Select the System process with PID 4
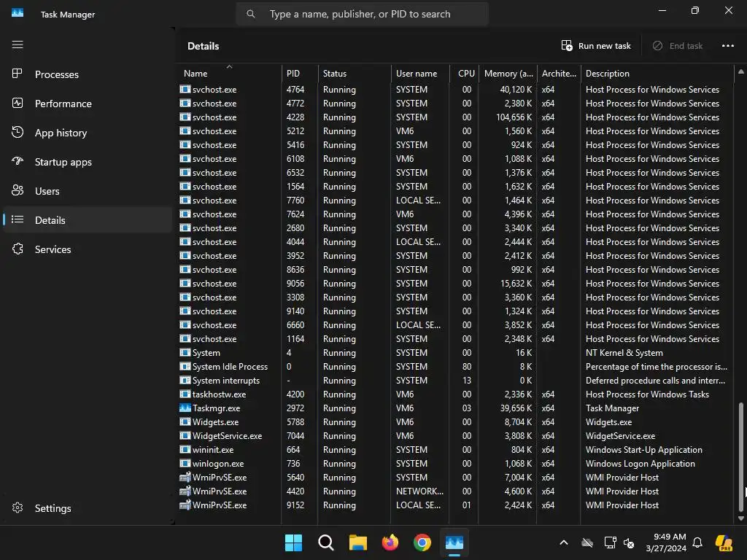This screenshot has width=747, height=560. pyautogui.click(x=455, y=353)
